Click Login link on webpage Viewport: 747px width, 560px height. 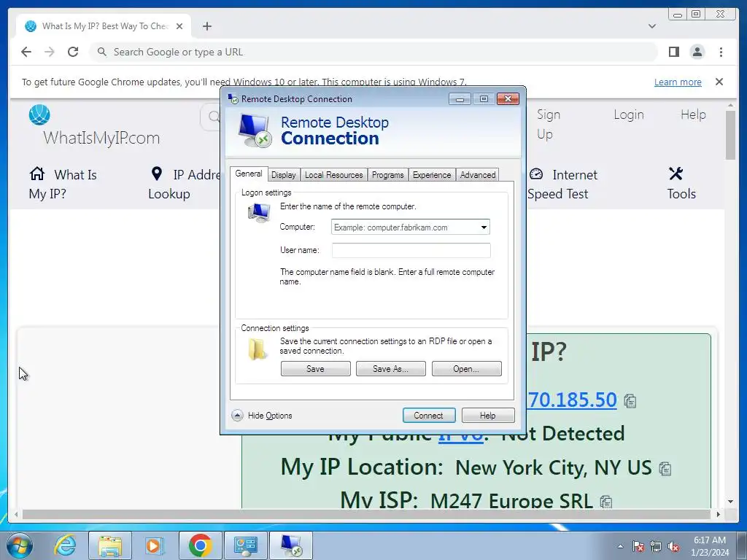point(628,114)
